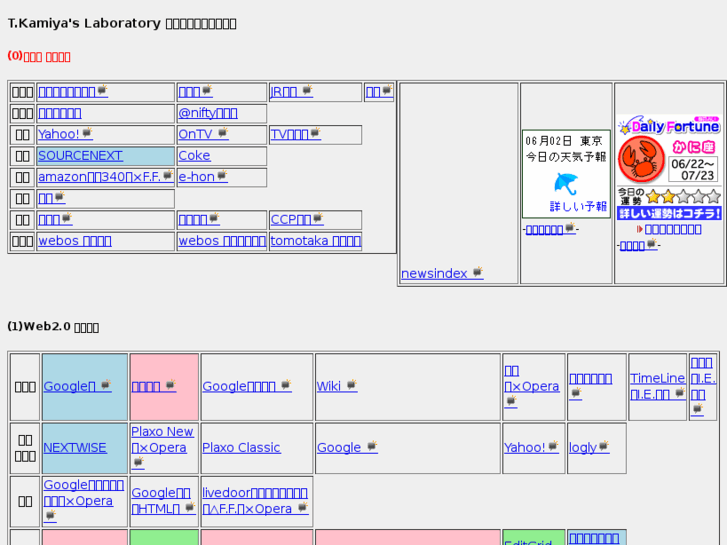Open the Wiki link
727x545 pixels.
(337, 386)
